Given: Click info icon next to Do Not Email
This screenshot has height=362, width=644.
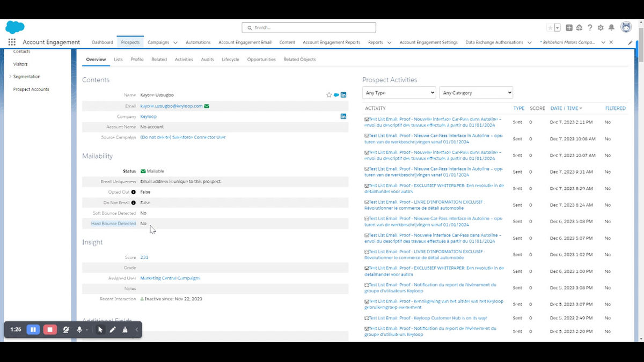Looking at the screenshot, I should click(134, 203).
